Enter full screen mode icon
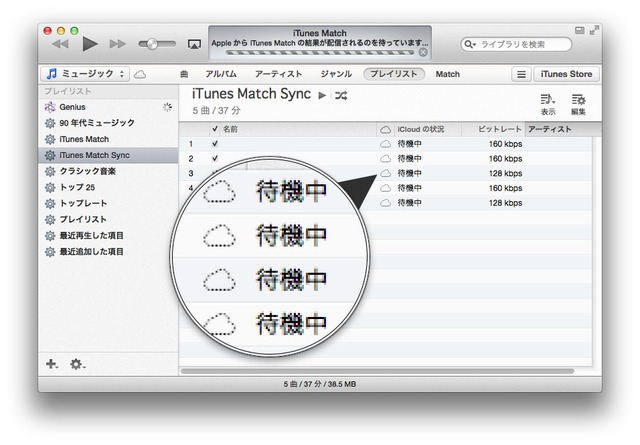 [x=594, y=30]
